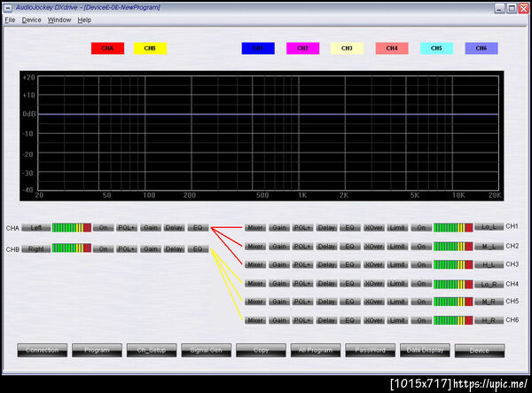Viewport: 532px width, 393px height.
Task: Open Gain settings for CH5
Action: [x=279, y=302]
